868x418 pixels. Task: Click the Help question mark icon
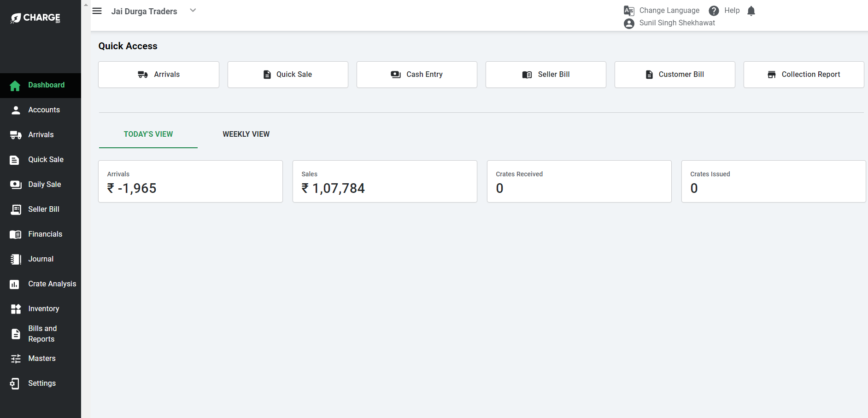(714, 11)
